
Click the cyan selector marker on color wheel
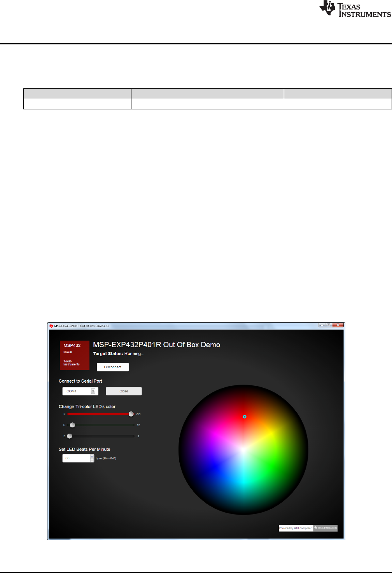click(x=245, y=417)
